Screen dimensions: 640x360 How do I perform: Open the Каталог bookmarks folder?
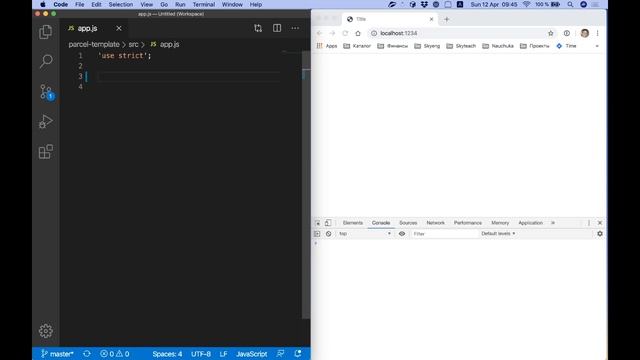tap(357, 46)
